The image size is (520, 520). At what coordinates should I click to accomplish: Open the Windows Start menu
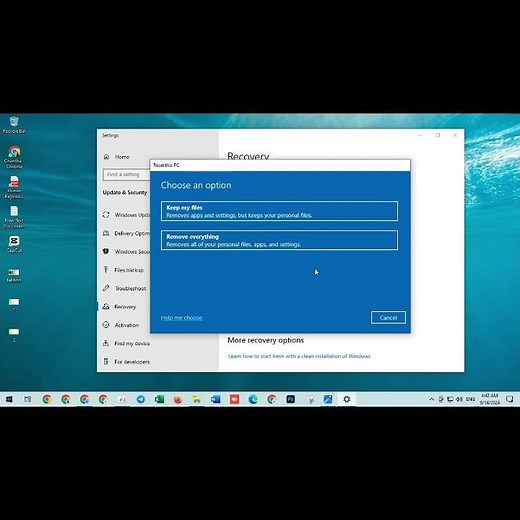(x=9, y=399)
